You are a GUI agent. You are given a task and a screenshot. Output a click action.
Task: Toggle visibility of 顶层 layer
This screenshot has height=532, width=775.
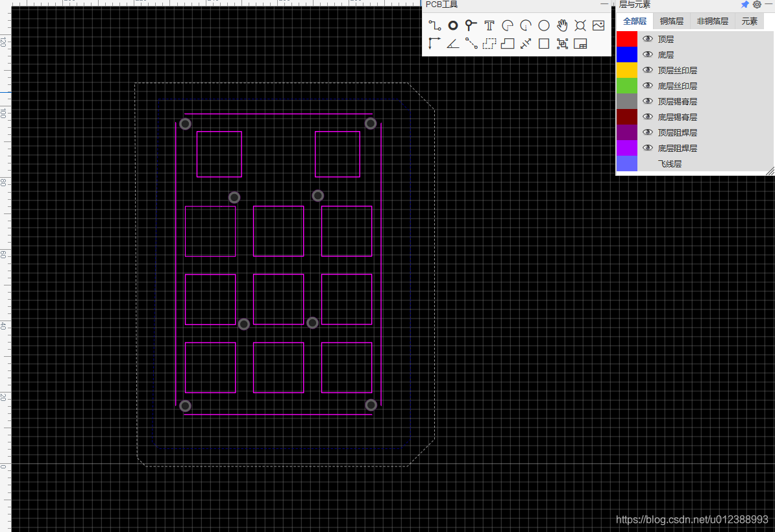(x=648, y=38)
